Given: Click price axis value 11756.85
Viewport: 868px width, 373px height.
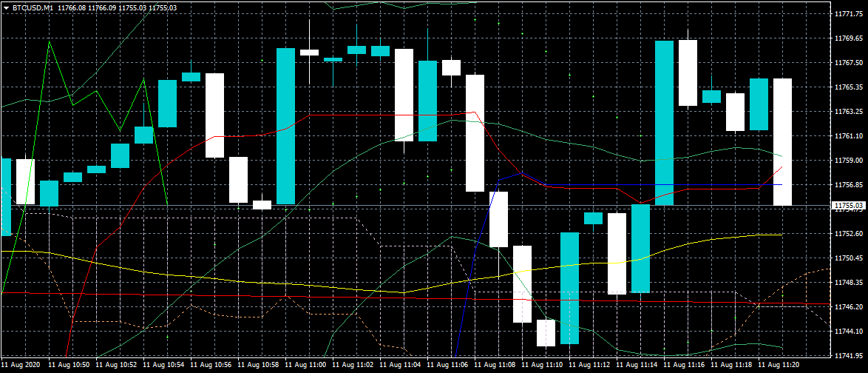Looking at the screenshot, I should [847, 184].
